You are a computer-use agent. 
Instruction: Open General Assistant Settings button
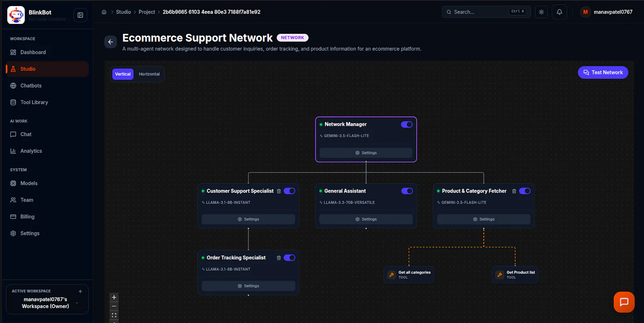(366, 219)
